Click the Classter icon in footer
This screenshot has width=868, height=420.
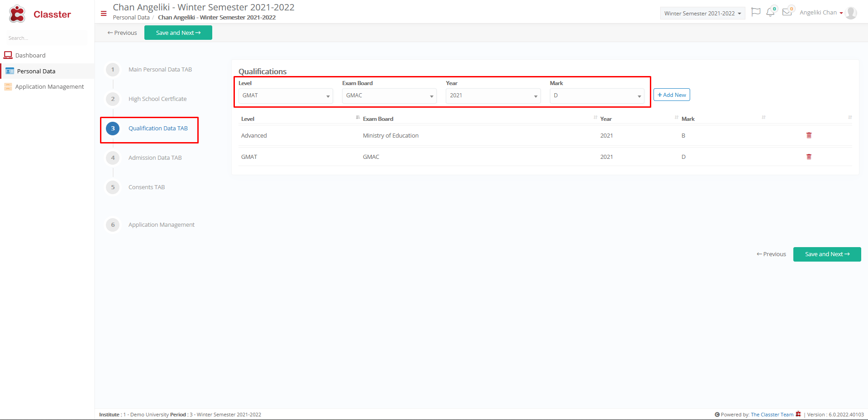798,414
